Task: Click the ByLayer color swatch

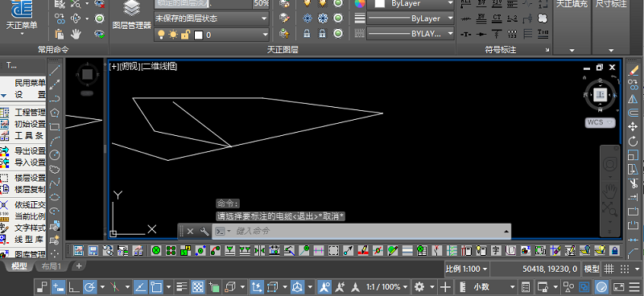Action: pyautogui.click(x=380, y=4)
